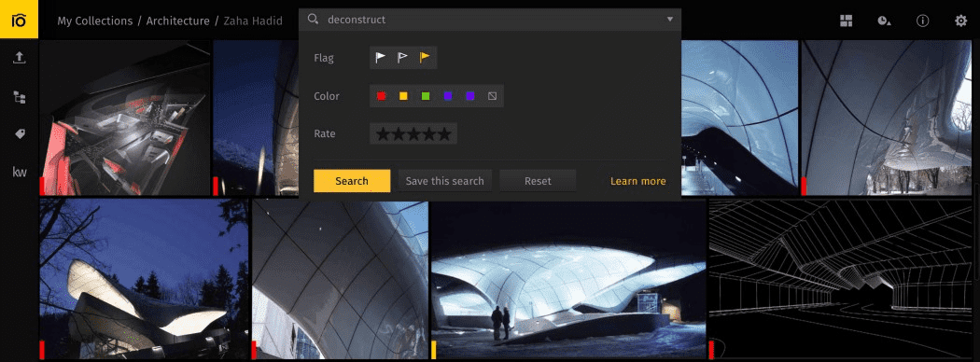Viewport: 980px width, 362px height.
Task: Open the keywords 'kw' sidebar panel
Action: coord(20,172)
